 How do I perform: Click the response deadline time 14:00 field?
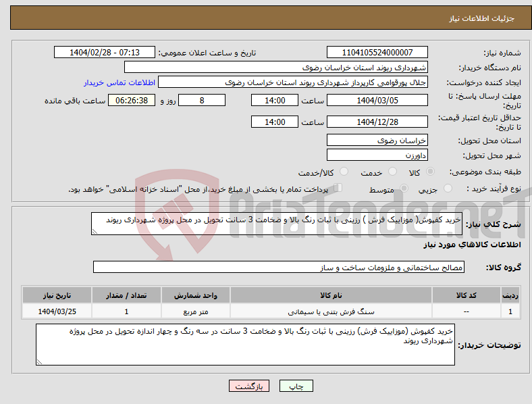[x=275, y=100]
